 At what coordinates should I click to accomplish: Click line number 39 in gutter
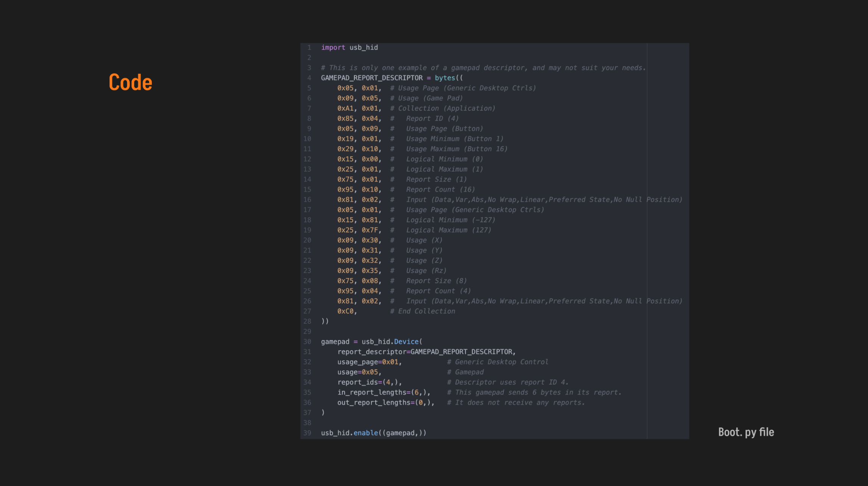pos(307,433)
